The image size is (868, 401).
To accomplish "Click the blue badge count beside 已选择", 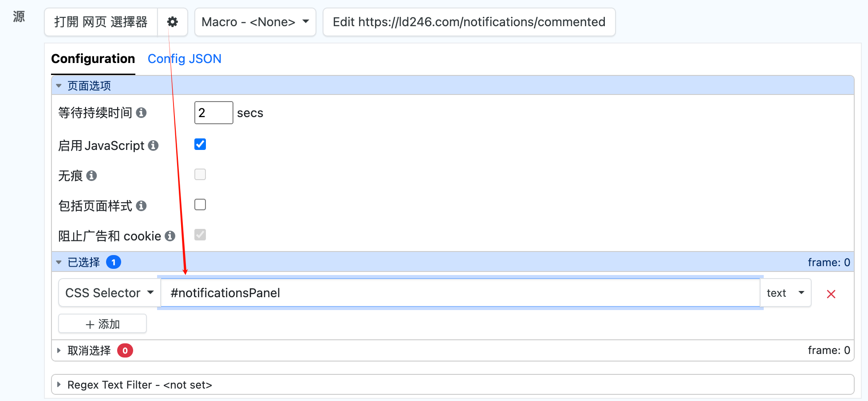I will tap(114, 262).
